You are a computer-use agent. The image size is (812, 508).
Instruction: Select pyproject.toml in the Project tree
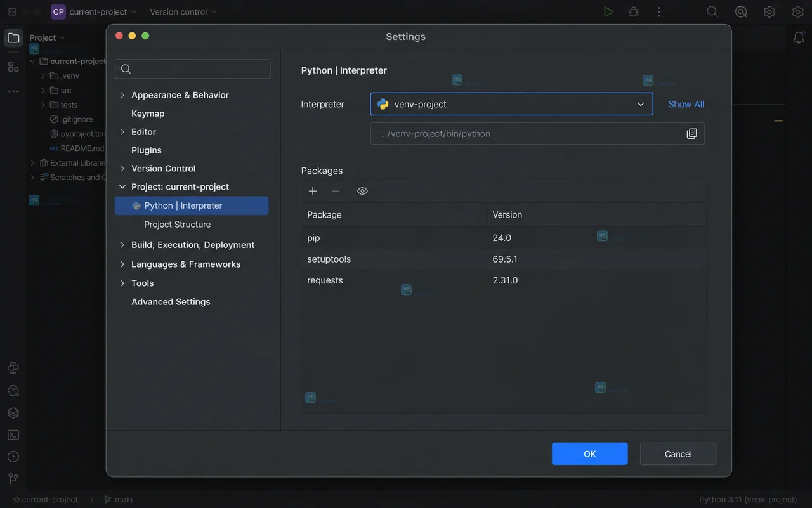pyautogui.click(x=77, y=134)
